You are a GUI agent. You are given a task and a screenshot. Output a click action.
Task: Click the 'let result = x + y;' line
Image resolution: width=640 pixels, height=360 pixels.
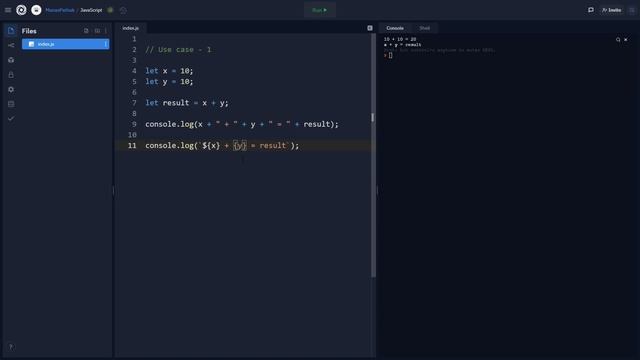[x=187, y=103]
